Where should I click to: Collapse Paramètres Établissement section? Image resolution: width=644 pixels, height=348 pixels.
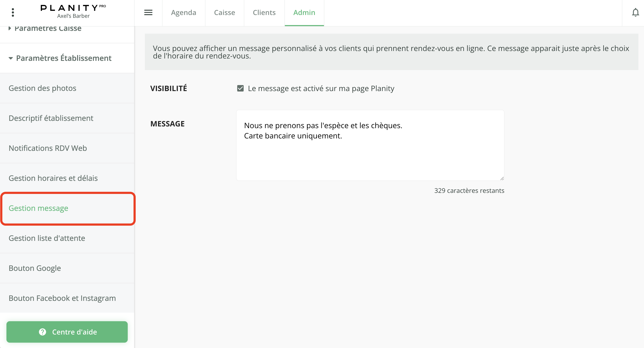click(x=64, y=58)
